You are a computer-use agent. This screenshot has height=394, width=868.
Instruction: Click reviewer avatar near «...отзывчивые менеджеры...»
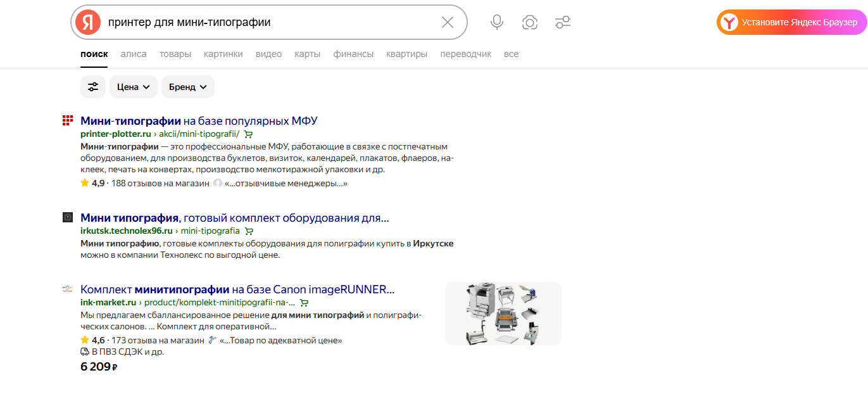pyautogui.click(x=218, y=183)
